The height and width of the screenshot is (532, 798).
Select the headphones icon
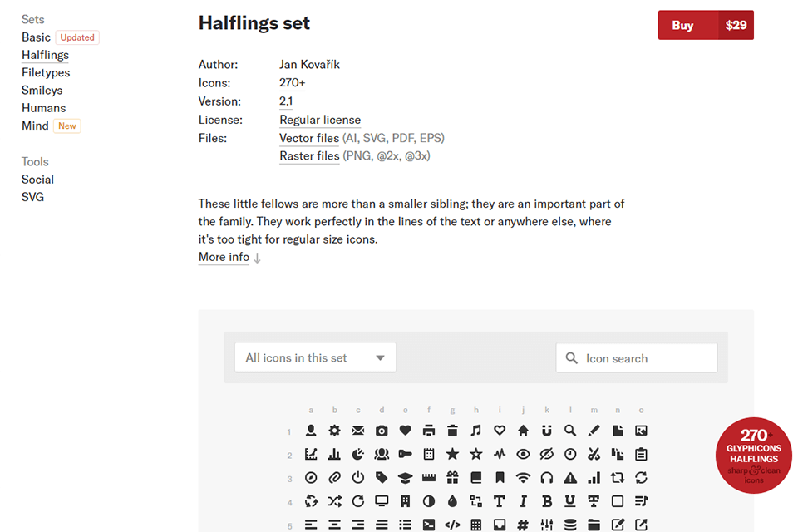[545, 478]
